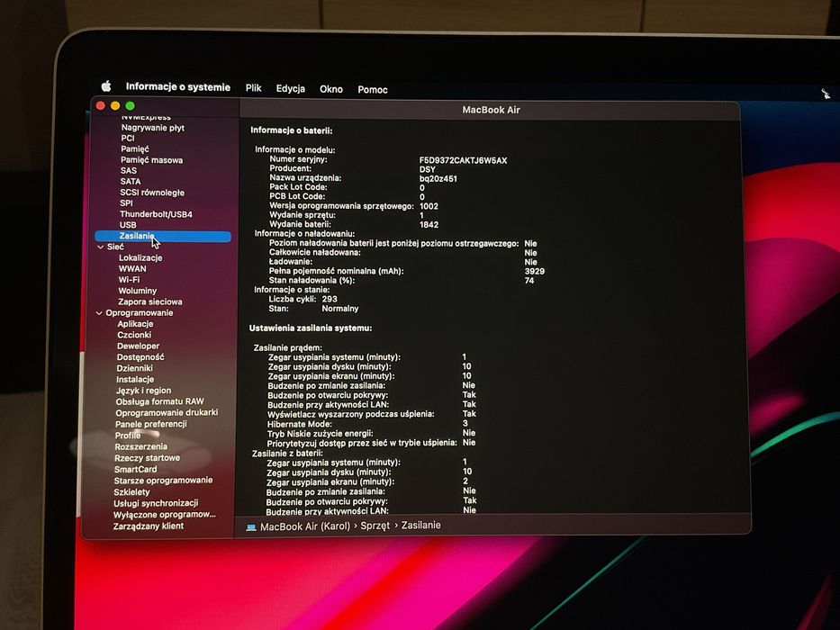This screenshot has width=840, height=630.
Task: Select Instalacje in sidebar
Action: [x=135, y=379]
